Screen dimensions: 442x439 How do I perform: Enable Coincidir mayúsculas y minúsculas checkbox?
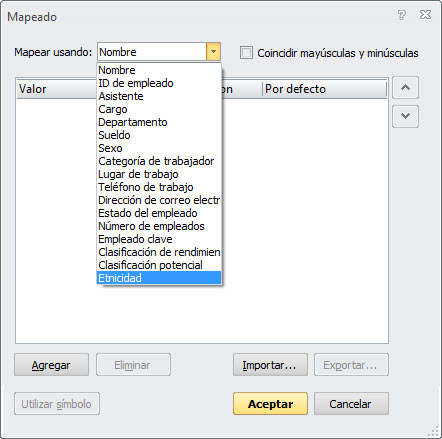246,53
